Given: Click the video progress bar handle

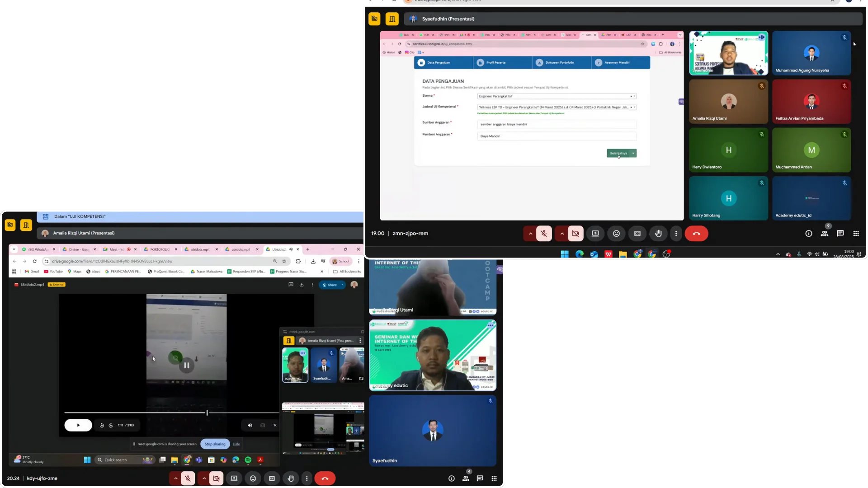Looking at the screenshot, I should click(207, 413).
